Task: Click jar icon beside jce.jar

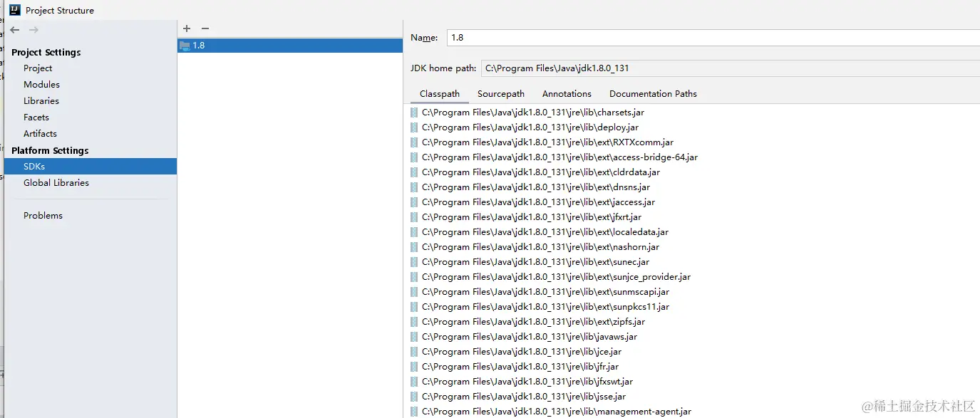Action: click(414, 352)
